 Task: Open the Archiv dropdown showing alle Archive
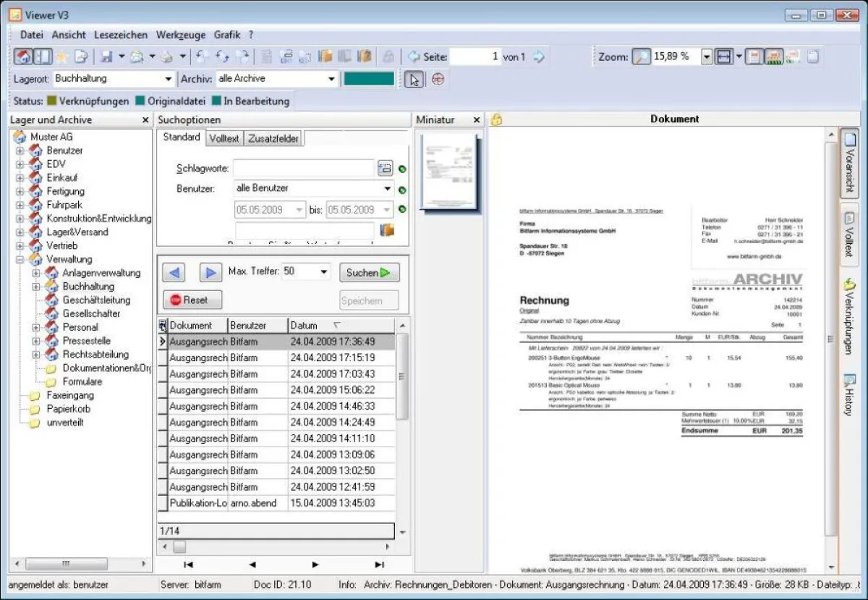coord(332,78)
